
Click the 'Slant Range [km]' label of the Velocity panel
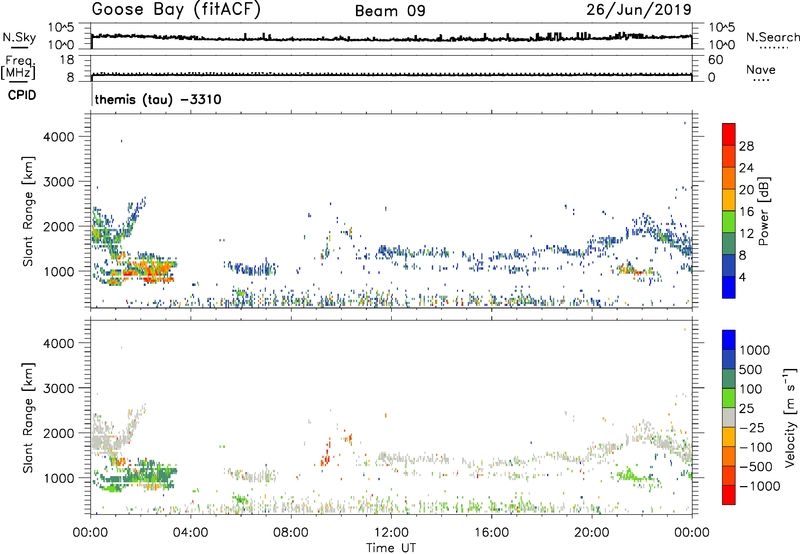[x=28, y=417]
